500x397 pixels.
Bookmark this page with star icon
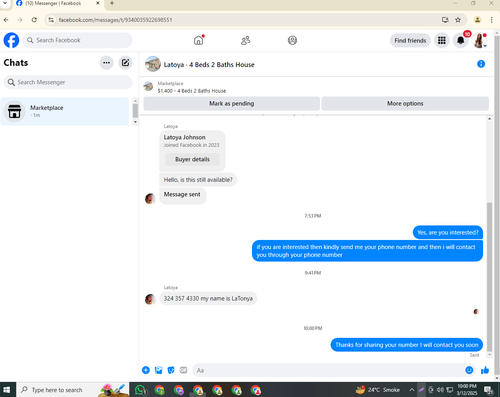(458, 20)
